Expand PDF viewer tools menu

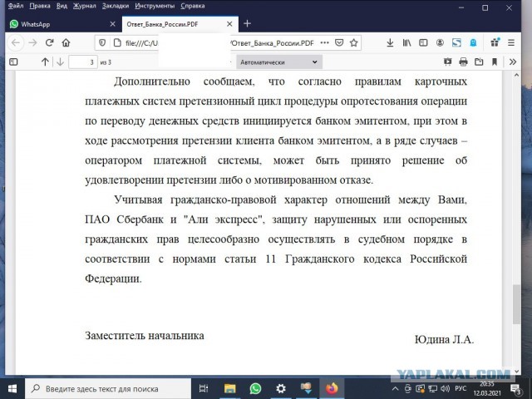click(513, 62)
